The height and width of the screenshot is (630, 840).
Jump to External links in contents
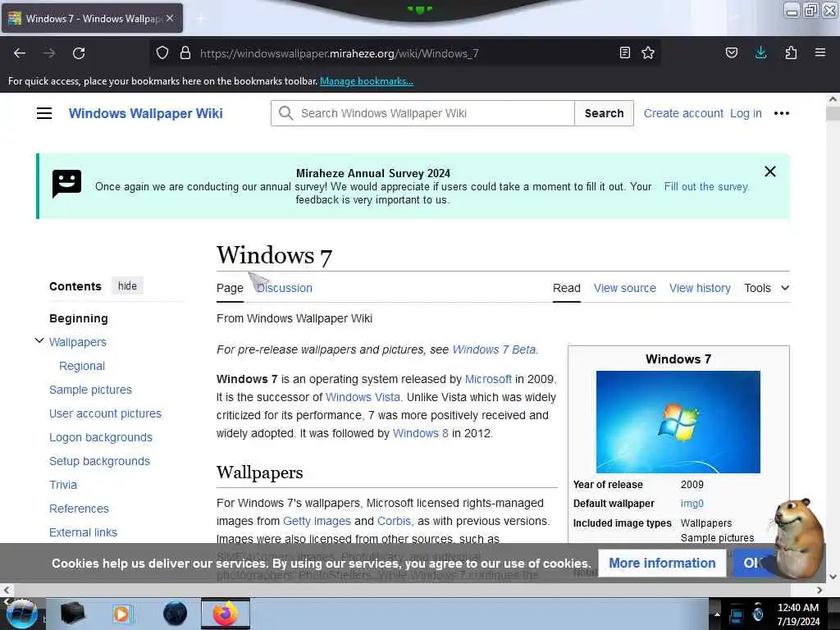[x=83, y=532]
